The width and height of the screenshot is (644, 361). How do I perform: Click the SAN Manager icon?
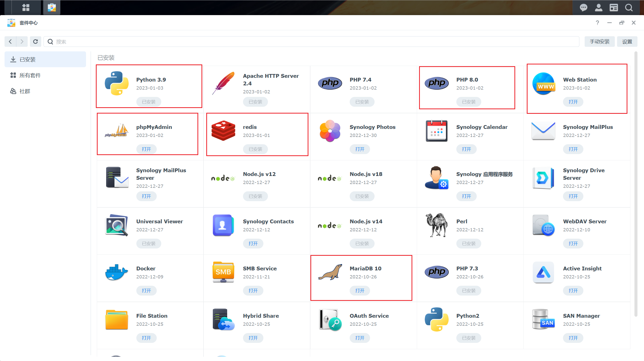(543, 319)
